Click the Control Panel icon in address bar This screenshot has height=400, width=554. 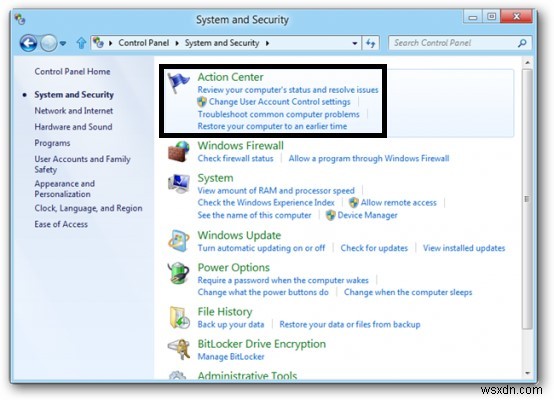click(x=98, y=43)
